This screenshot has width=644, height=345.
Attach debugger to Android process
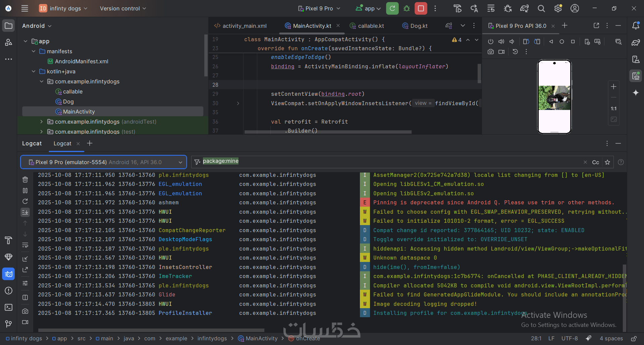(x=507, y=8)
